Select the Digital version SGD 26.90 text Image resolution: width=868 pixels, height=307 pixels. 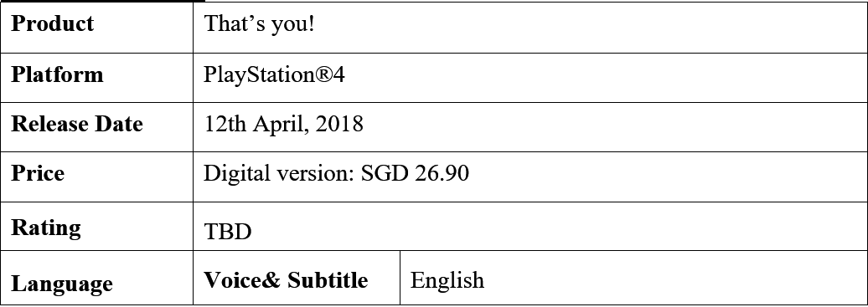(336, 174)
